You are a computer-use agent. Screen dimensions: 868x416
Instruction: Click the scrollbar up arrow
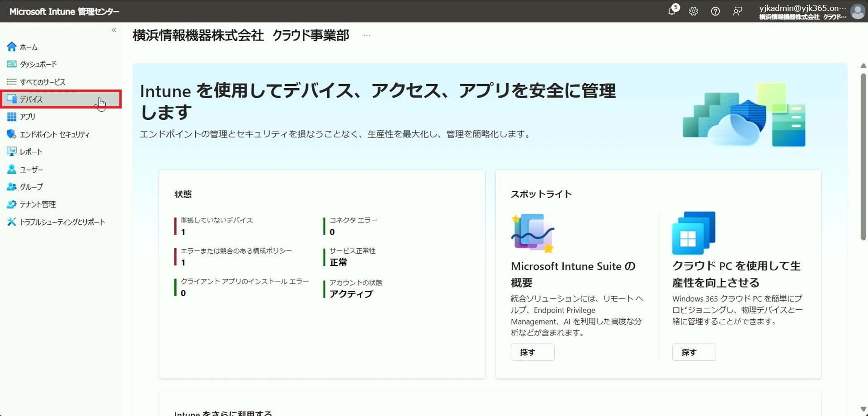863,66
